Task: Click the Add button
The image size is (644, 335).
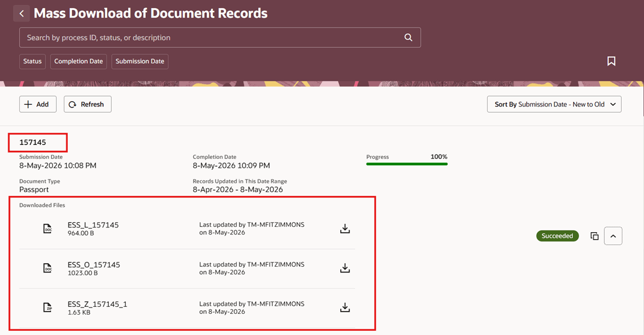Action: click(38, 104)
